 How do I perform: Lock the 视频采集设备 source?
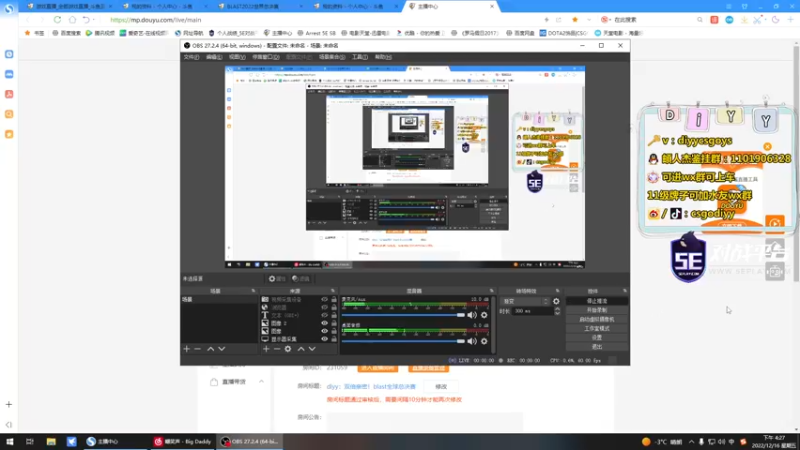(334, 299)
